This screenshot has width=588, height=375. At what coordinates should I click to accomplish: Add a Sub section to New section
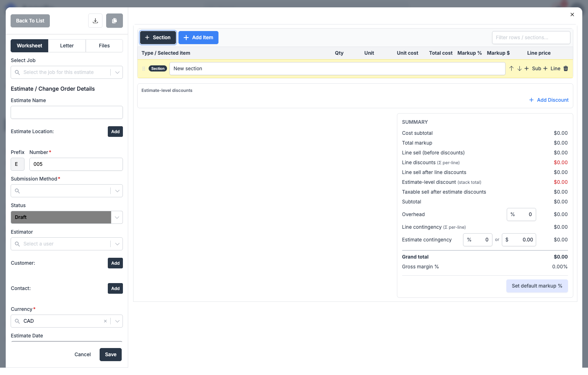tap(533, 69)
